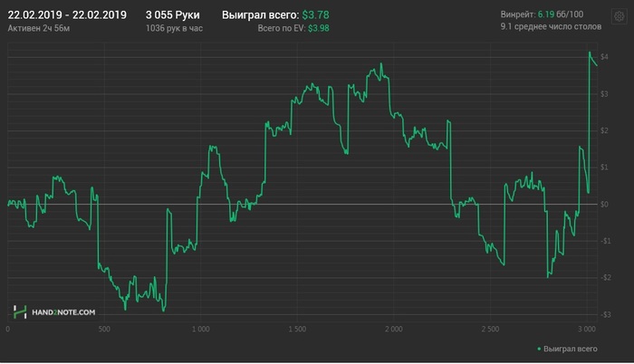Click the 'Всего по EV: $3.98' value
Image resolution: width=634 pixels, height=364 pixels.
point(293,28)
